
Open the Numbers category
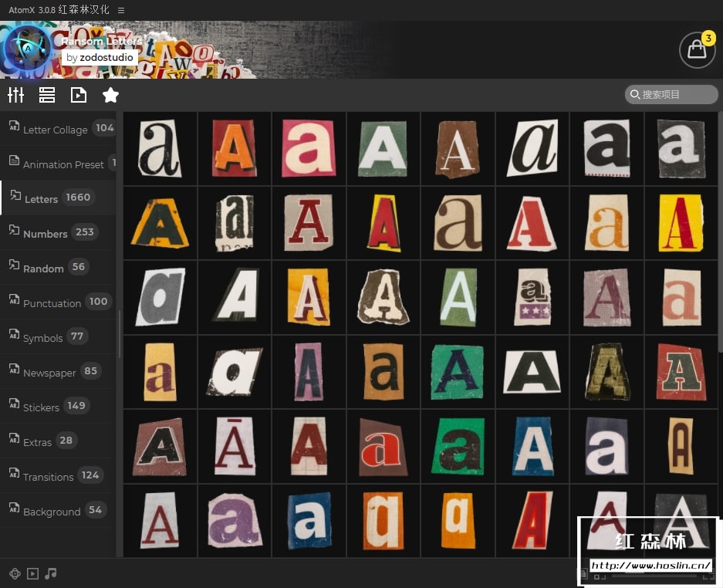[x=58, y=232]
